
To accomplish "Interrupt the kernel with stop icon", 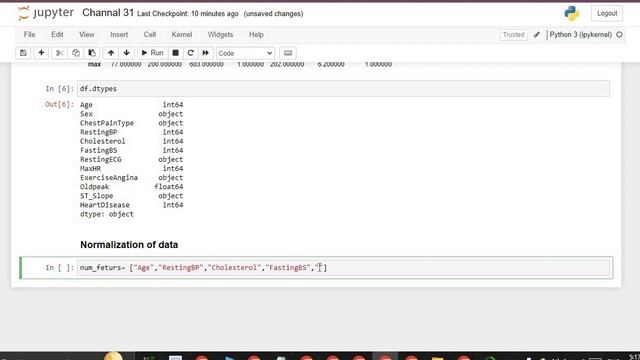I will pos(176,53).
